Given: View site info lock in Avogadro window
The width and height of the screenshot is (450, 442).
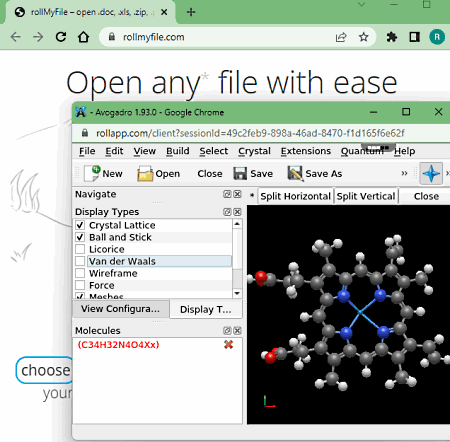Looking at the screenshot, I should coord(85,133).
